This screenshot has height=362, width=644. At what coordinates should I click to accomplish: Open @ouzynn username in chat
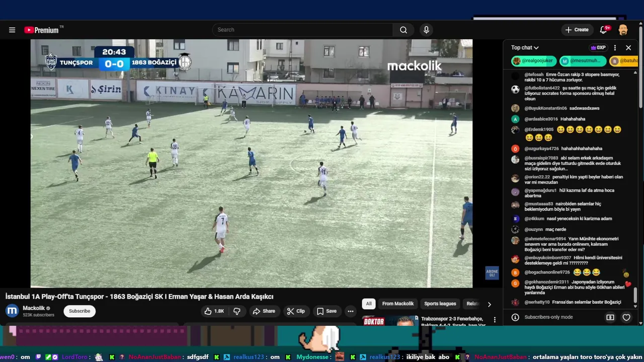point(534,230)
